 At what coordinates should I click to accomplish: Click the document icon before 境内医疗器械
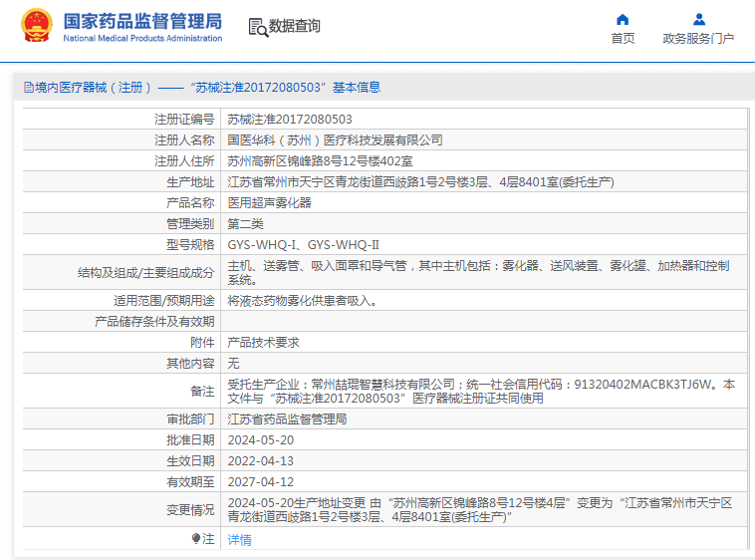[29, 87]
